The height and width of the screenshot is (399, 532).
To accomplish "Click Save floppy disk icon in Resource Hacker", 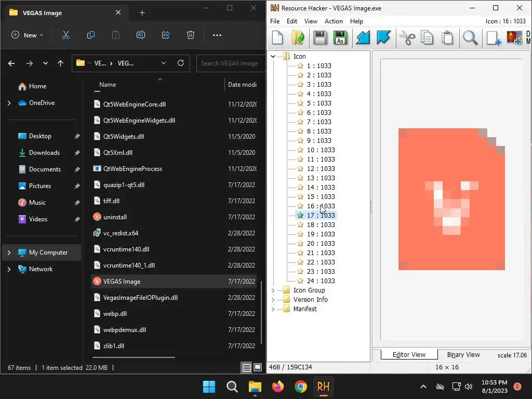I will pyautogui.click(x=320, y=37).
